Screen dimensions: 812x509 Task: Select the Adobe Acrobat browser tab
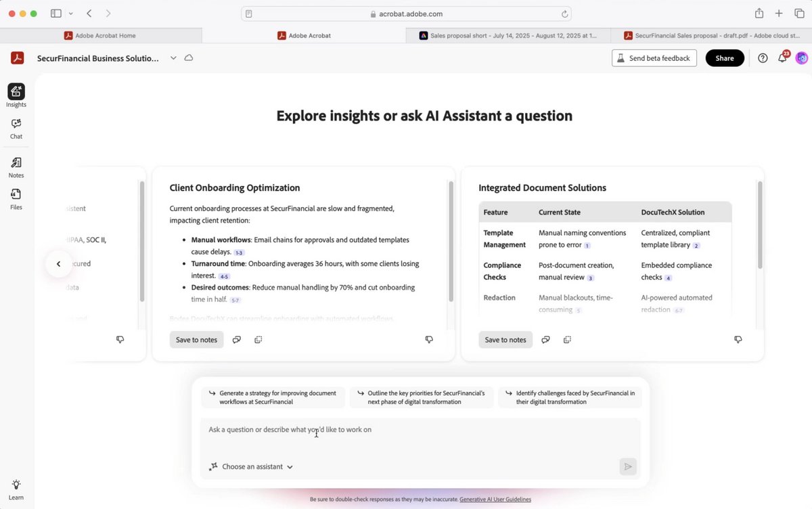click(x=304, y=35)
